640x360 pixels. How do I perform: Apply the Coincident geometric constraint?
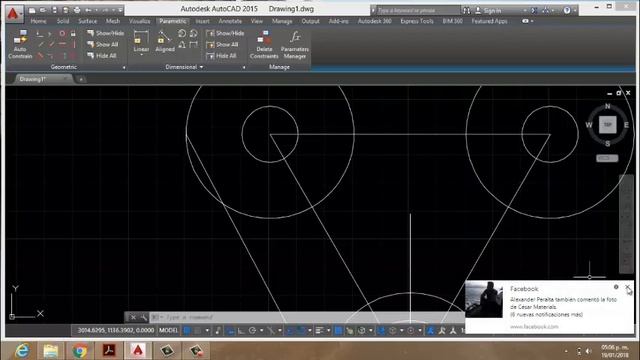coord(40,33)
